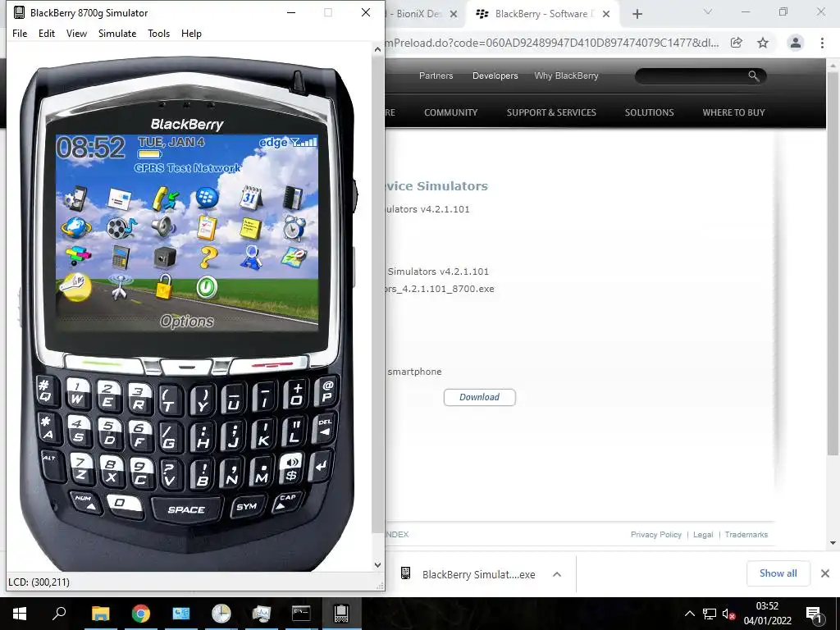Click the red End call key
This screenshot has height=630, width=840.
[271, 363]
